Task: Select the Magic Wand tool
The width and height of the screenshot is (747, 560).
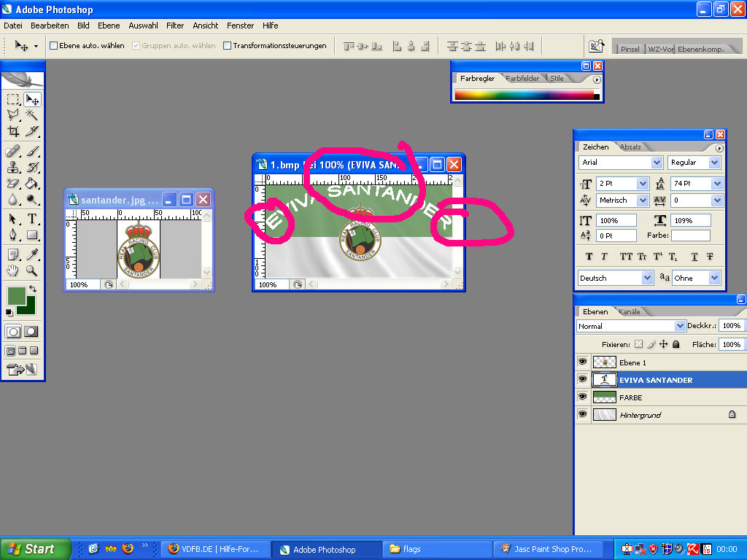Action: 32,115
